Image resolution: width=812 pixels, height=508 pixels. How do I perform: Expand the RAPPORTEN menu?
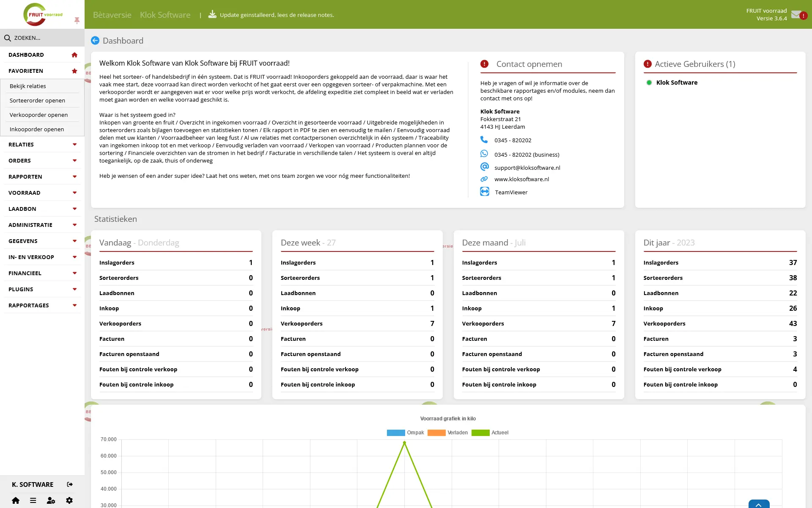coord(42,177)
